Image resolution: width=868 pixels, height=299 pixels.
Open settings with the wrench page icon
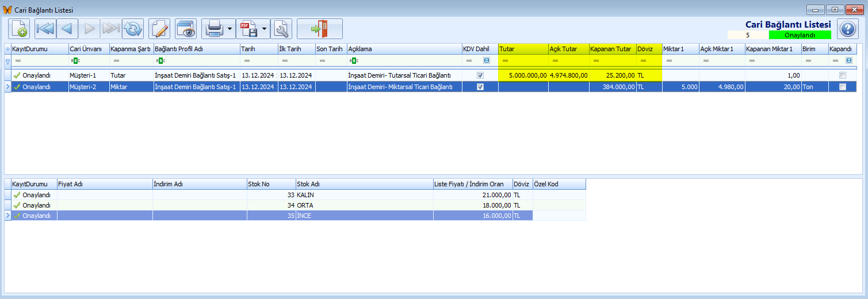click(x=281, y=28)
